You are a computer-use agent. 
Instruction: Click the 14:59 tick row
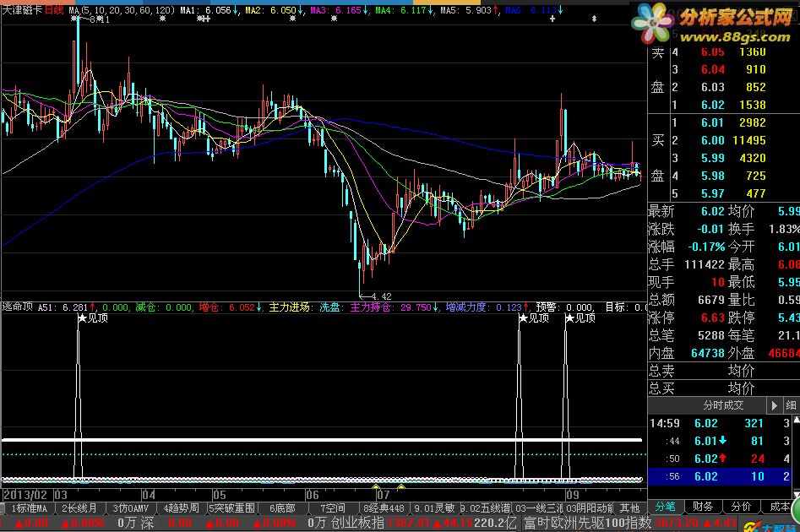click(720, 423)
